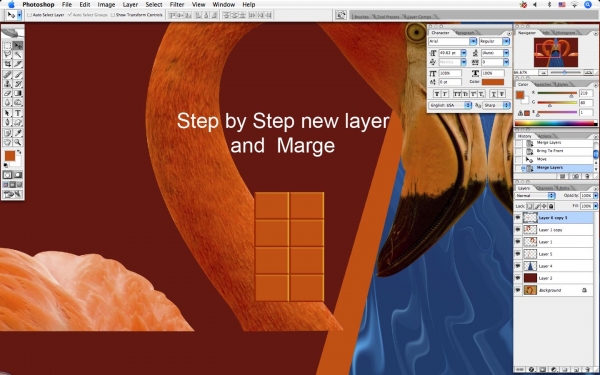Switch to Quick Mask mode
Screen dimensions: 600x375
18,175
